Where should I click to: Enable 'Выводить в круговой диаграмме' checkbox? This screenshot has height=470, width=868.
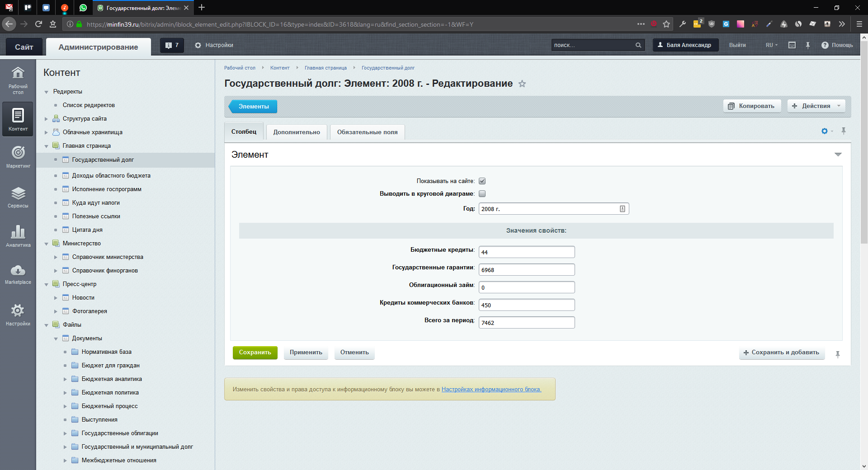pyautogui.click(x=482, y=194)
